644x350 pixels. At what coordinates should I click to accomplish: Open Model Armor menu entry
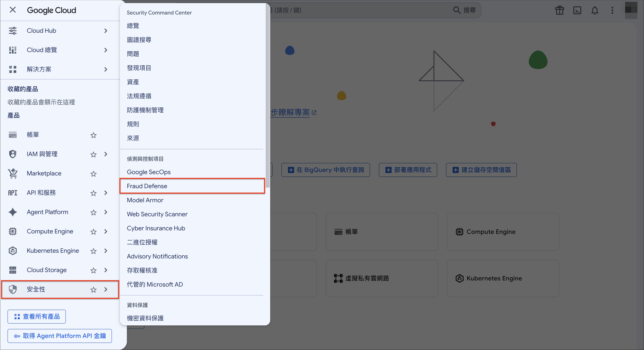192,200
